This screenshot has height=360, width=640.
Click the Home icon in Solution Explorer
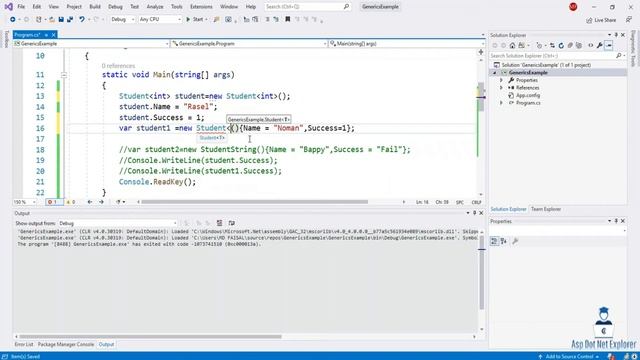(x=512, y=45)
